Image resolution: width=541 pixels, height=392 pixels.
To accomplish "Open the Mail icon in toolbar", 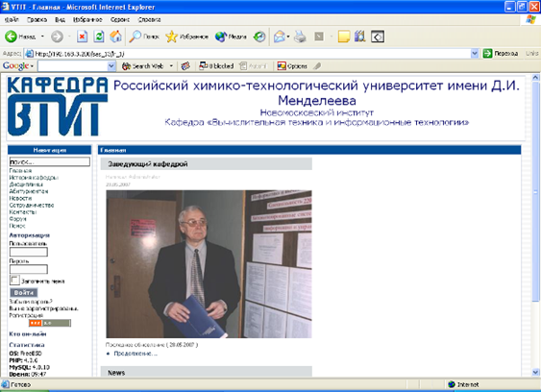I will point(280,37).
